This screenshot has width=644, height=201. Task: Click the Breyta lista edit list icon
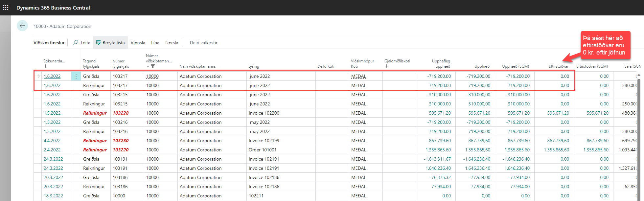pos(98,43)
